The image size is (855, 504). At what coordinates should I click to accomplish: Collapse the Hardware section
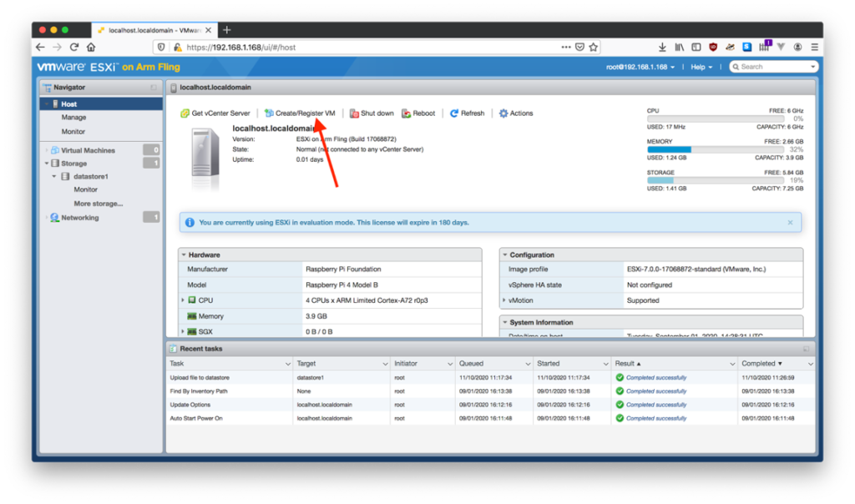point(184,255)
